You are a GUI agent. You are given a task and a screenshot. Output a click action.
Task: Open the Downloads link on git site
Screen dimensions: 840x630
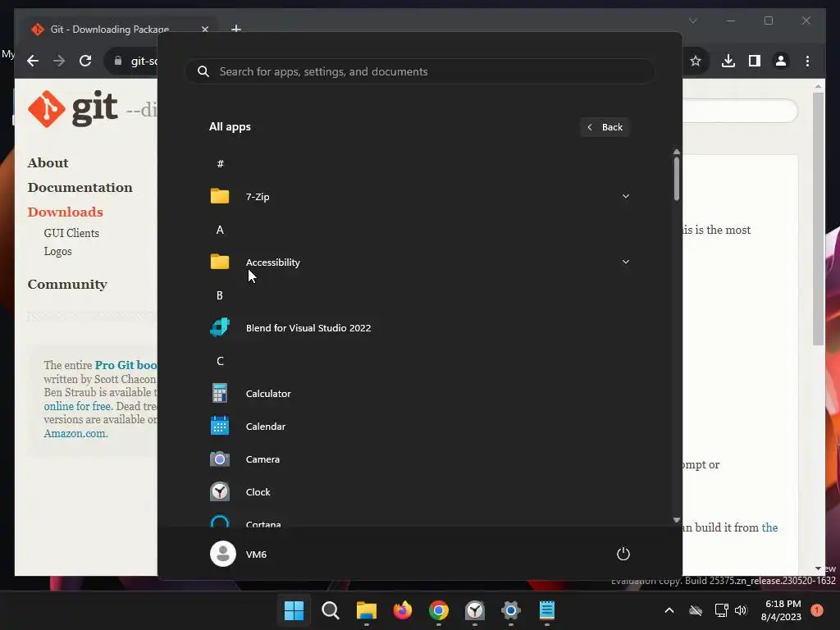pos(66,212)
